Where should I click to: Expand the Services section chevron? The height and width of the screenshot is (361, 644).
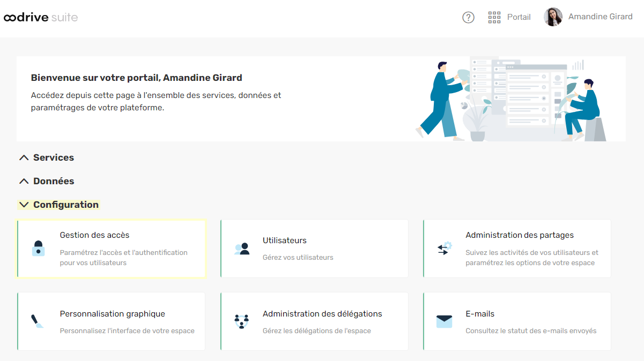24,157
